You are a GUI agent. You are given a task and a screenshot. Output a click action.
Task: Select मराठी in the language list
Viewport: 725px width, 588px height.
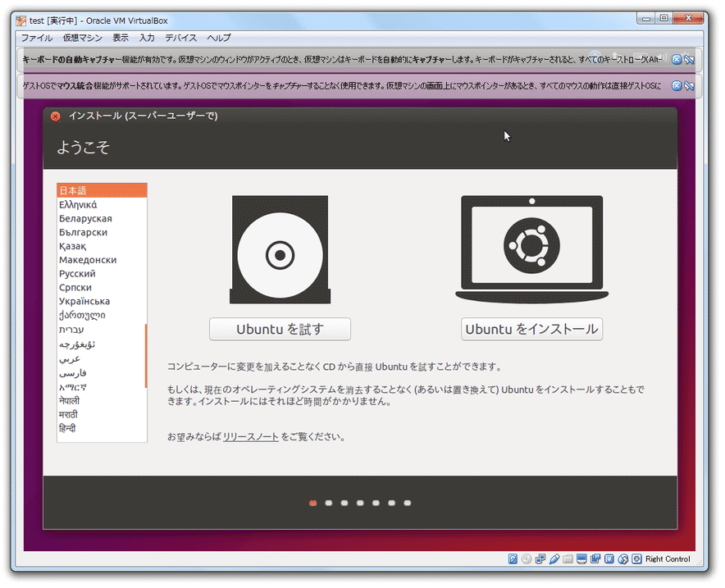pyautogui.click(x=102, y=415)
